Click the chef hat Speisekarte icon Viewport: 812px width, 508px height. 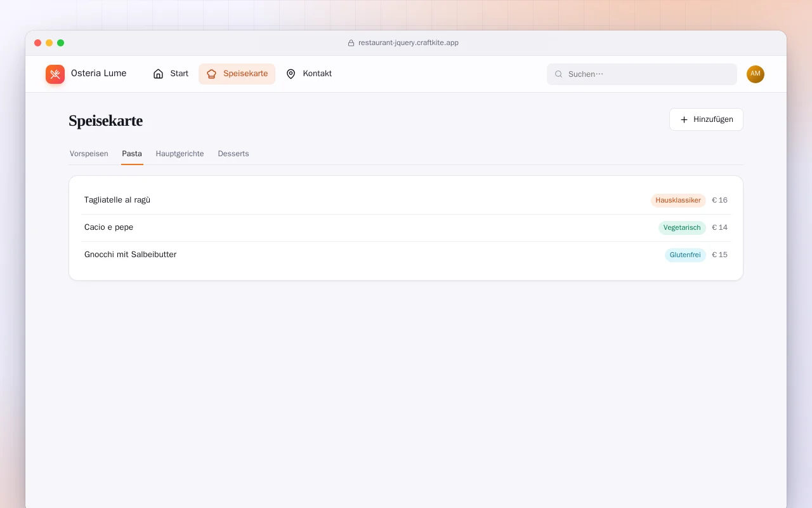tap(212, 74)
